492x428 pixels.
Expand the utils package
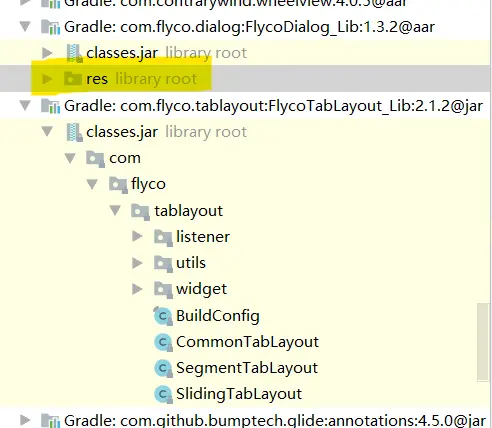137,263
